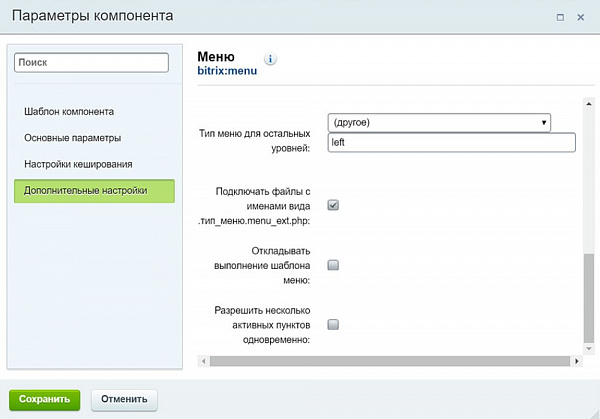
Task: Click the vertical scrollbar thumb
Action: click(589, 298)
